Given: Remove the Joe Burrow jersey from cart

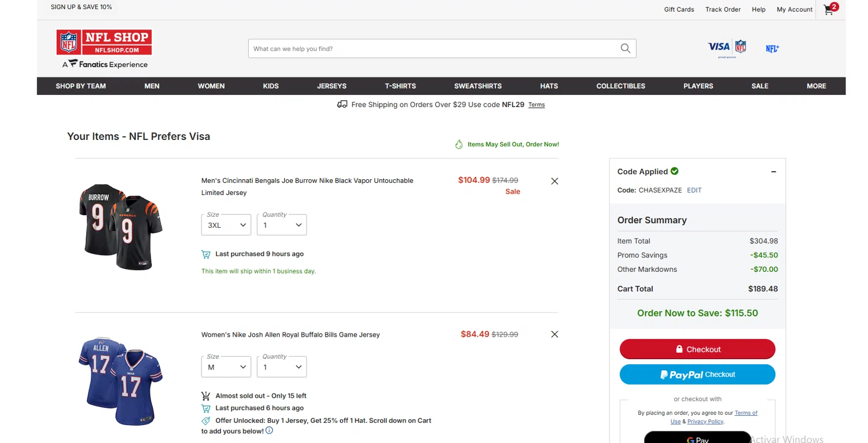Looking at the screenshot, I should coord(554,181).
